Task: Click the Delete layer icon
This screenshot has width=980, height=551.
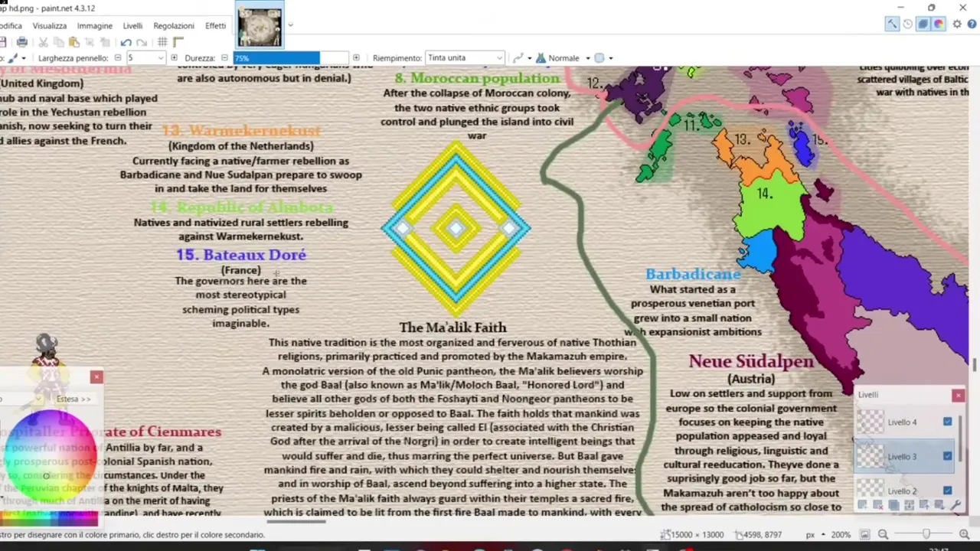Action: click(877, 505)
